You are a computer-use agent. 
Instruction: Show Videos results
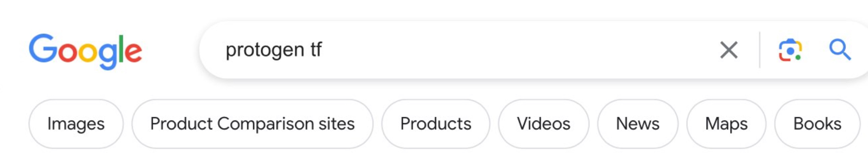click(543, 124)
